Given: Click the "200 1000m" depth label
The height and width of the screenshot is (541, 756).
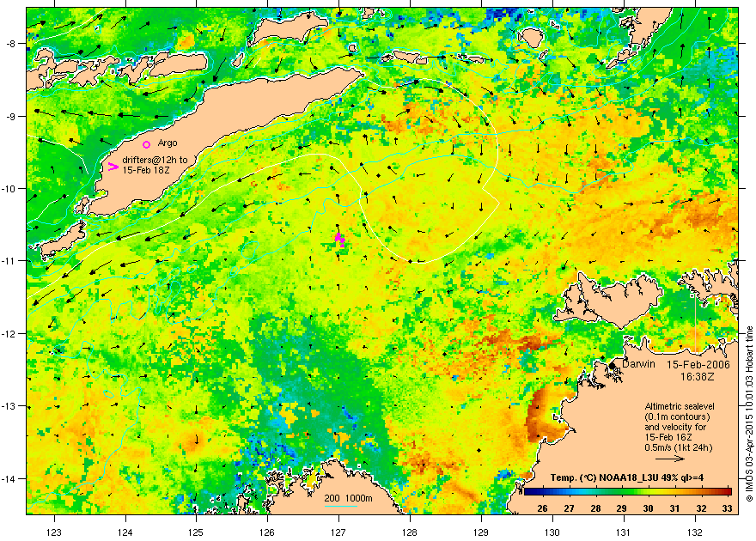Looking at the screenshot, I should [x=348, y=499].
